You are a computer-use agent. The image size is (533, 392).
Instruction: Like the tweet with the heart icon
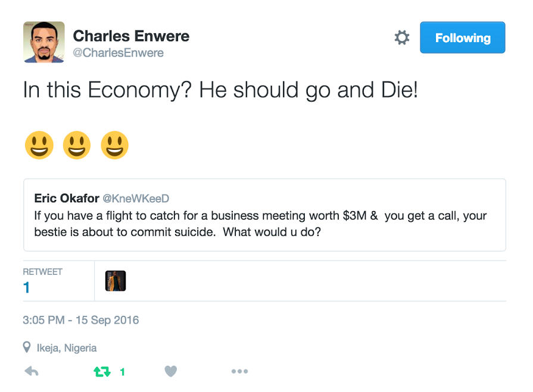pos(171,372)
